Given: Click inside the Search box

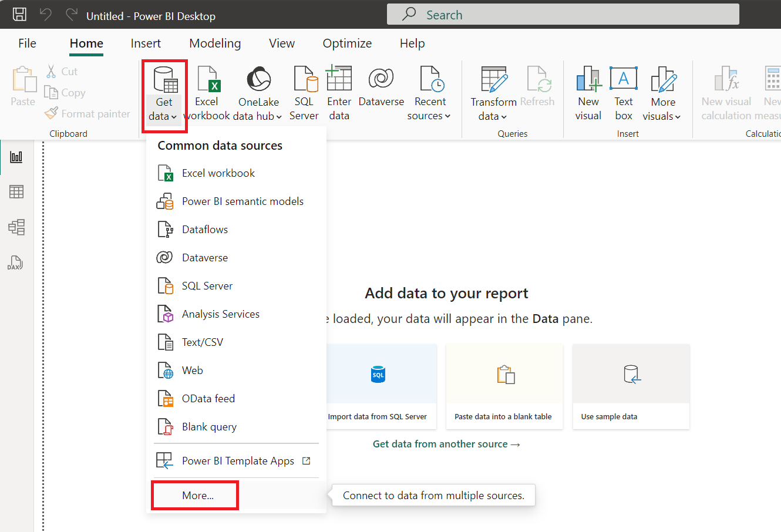Looking at the screenshot, I should pyautogui.click(x=562, y=14).
